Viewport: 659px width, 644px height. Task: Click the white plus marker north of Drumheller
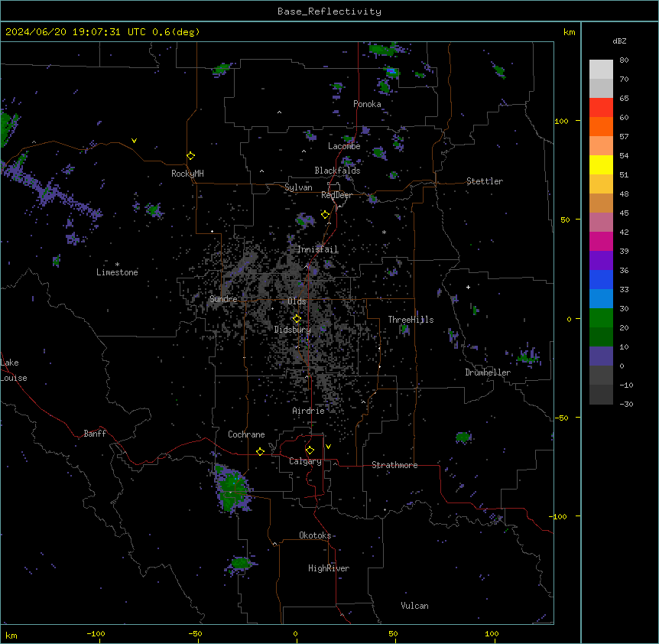point(468,287)
